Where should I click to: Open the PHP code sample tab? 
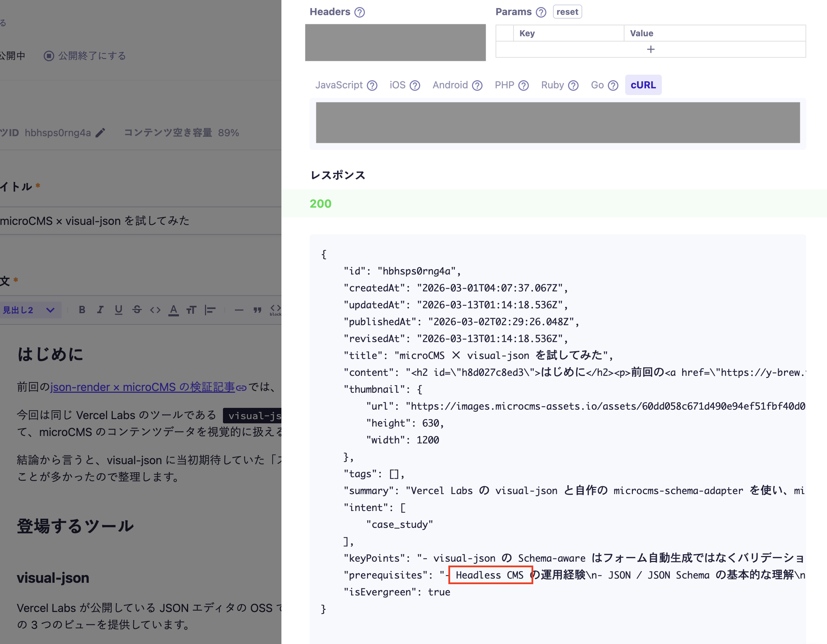click(x=504, y=85)
